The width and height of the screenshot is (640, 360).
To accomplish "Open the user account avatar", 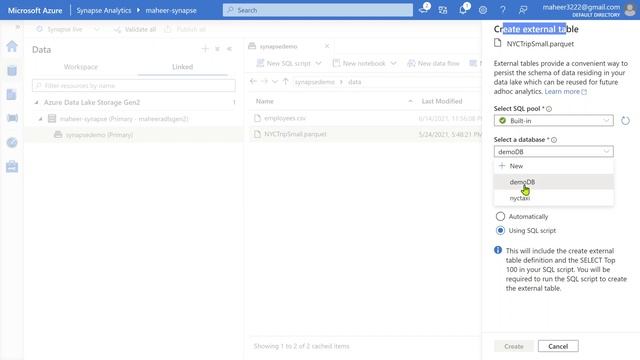I will 630,10.
